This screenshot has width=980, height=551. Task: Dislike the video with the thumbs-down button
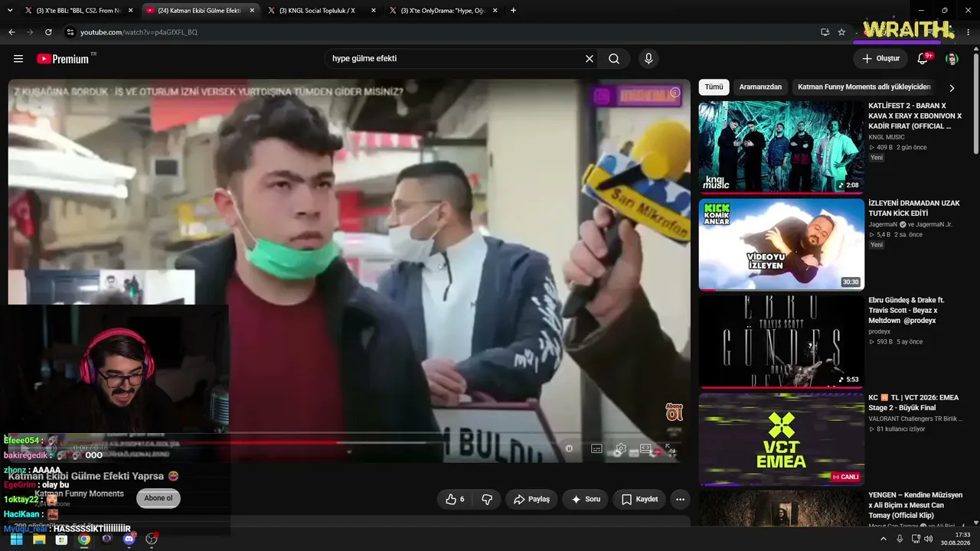486,499
